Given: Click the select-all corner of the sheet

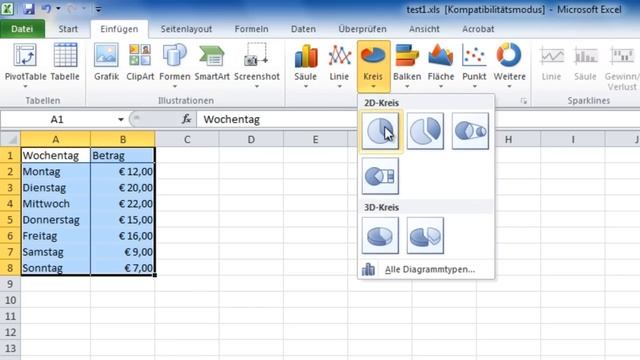Looking at the screenshot, I should click(10, 140).
